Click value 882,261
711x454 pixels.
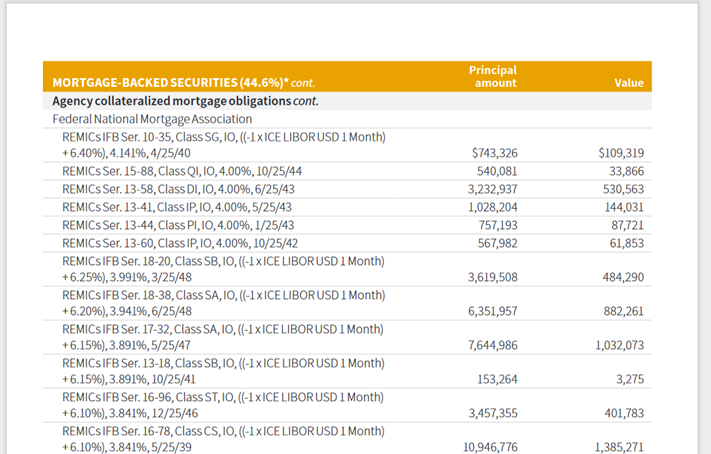point(623,312)
